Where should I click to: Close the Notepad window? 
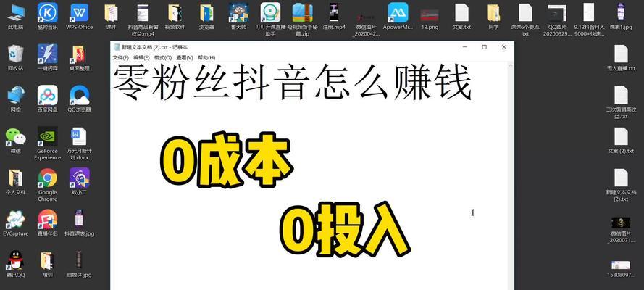504,47
